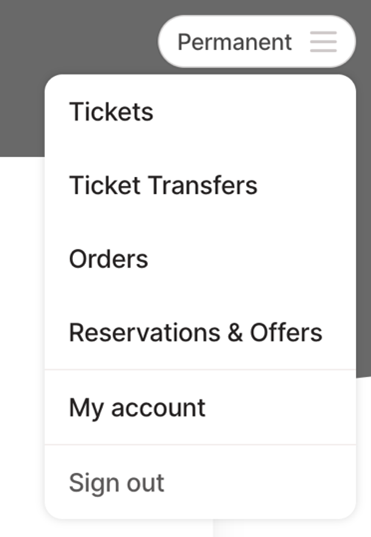The height and width of the screenshot is (537, 371).
Task: Show past Orders list
Action: (x=200, y=259)
